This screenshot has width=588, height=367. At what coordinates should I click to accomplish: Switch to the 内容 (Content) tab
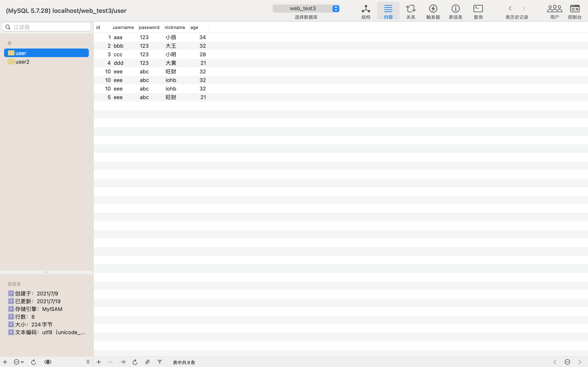click(x=388, y=11)
